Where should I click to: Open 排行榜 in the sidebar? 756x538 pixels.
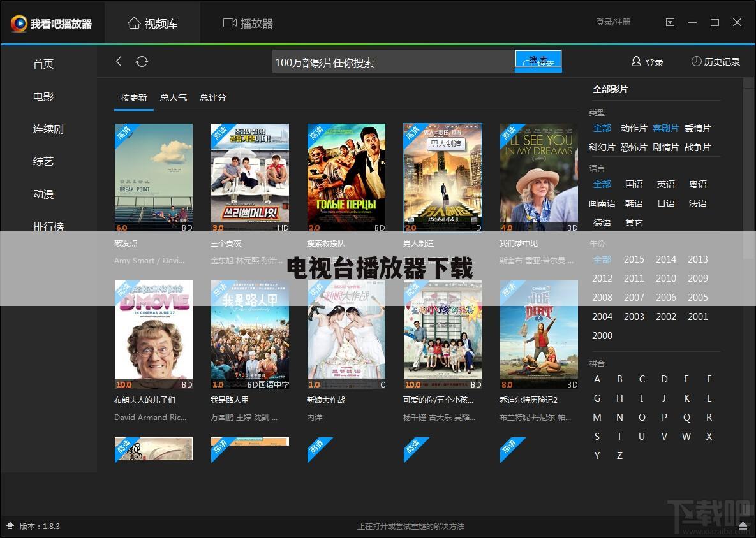48,226
